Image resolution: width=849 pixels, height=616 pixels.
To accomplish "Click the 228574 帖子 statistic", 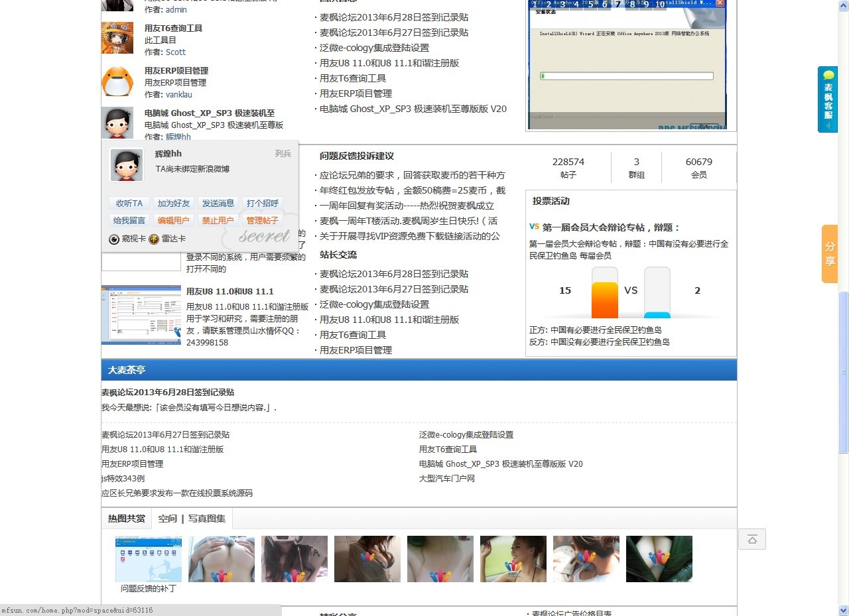I will coord(568,168).
